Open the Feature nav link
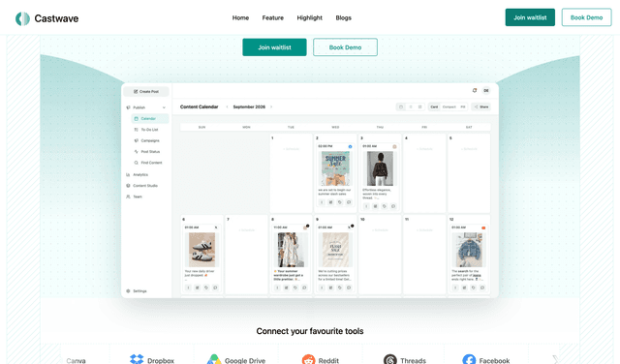 (273, 17)
